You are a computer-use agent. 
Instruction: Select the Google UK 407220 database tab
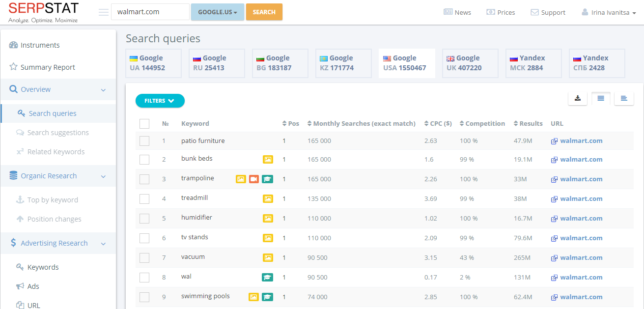(470, 63)
